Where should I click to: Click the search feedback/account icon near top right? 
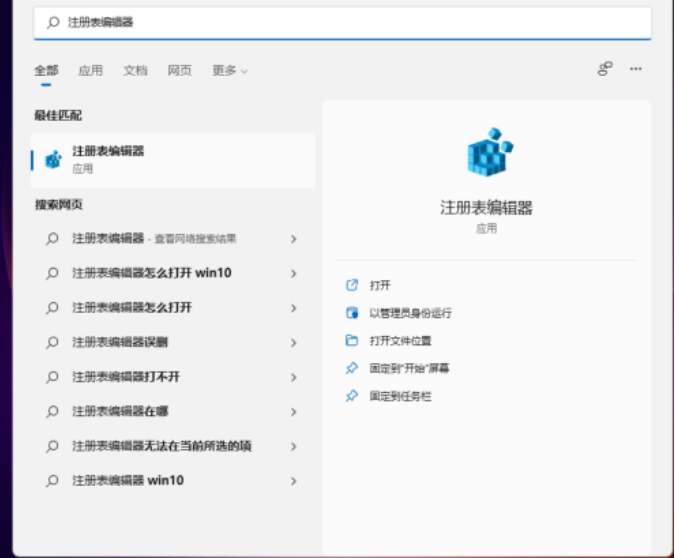pos(604,69)
